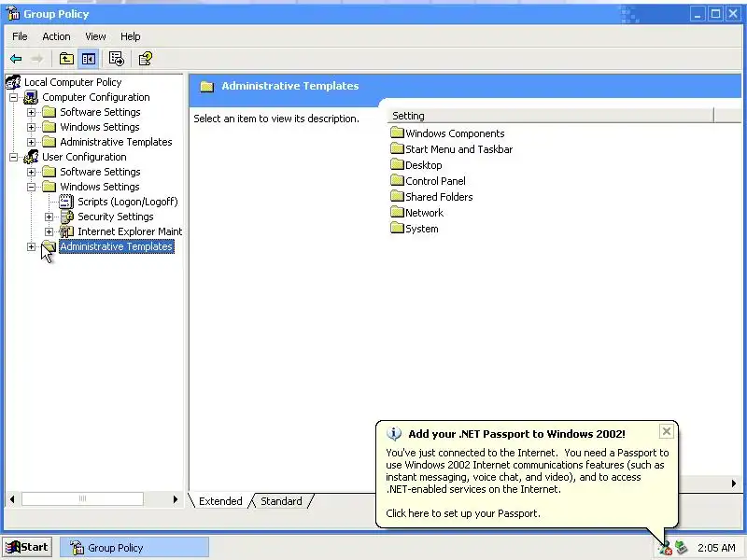Image resolution: width=747 pixels, height=560 pixels.
Task: Click the Start Menu and Taskbar folder icon
Action: click(x=397, y=148)
